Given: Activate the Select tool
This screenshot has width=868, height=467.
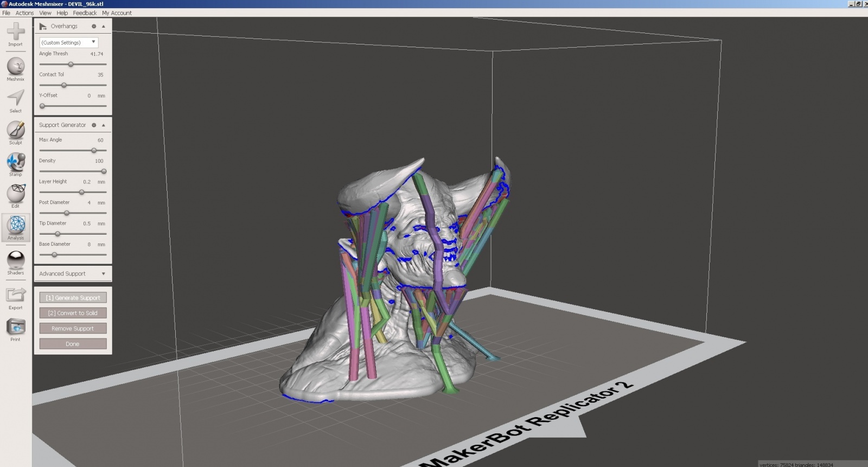Looking at the screenshot, I should click(15, 101).
